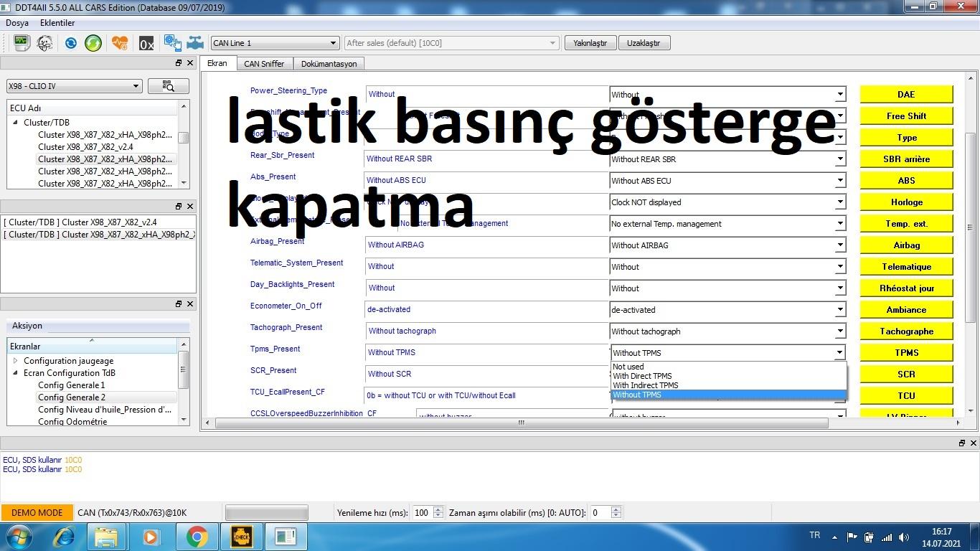Click the cartoon face toolbar icon
This screenshot has height=551, width=980.
click(44, 43)
